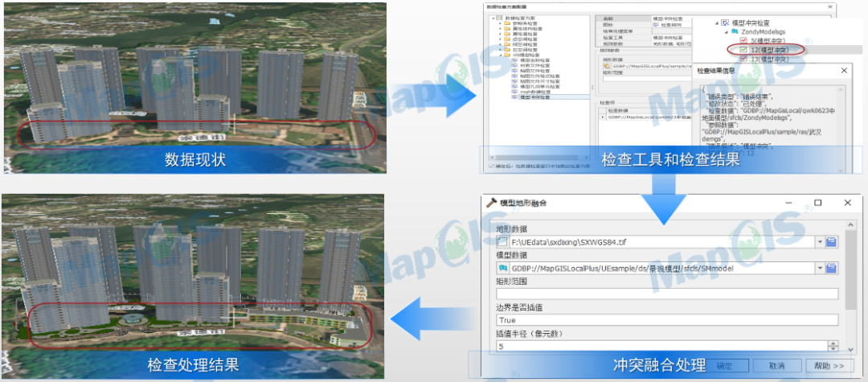Click the root icon of 数据检查方案 tree
The image size is (868, 382).
point(498,18)
